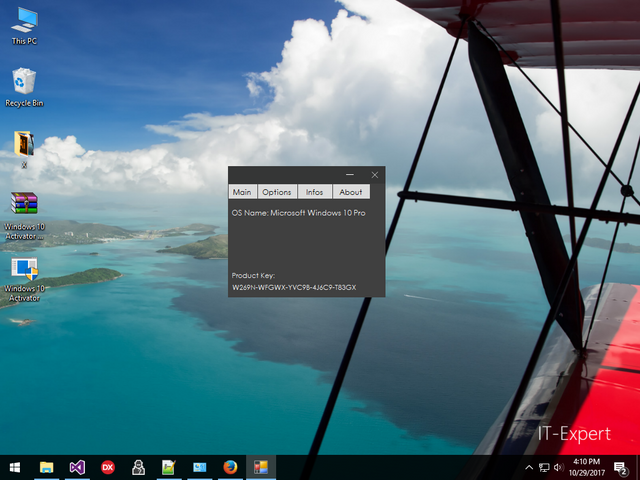Image resolution: width=640 pixels, height=480 pixels.
Task: Select the Windows 10 Activator WinRAR archive
Action: [24, 216]
